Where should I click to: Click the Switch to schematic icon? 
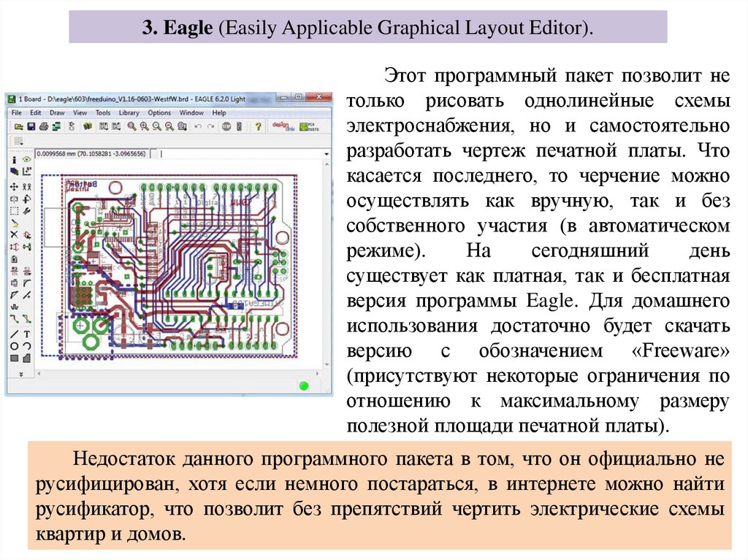click(x=72, y=126)
